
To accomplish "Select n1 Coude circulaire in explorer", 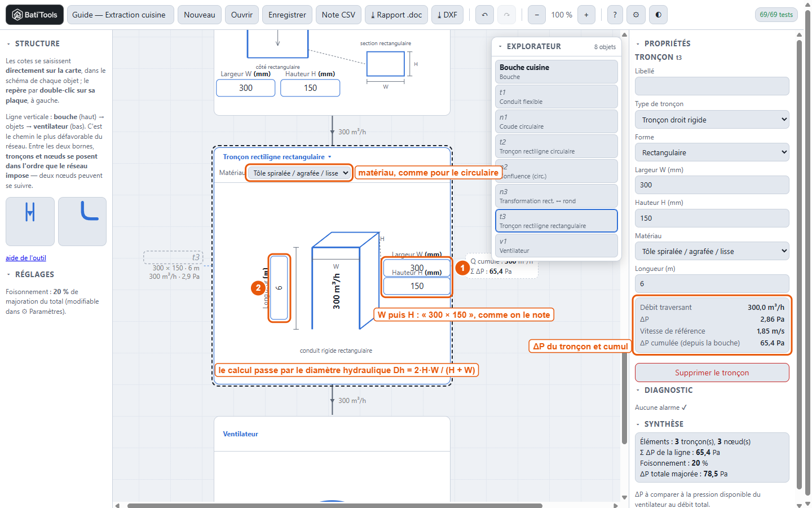I will coord(556,121).
